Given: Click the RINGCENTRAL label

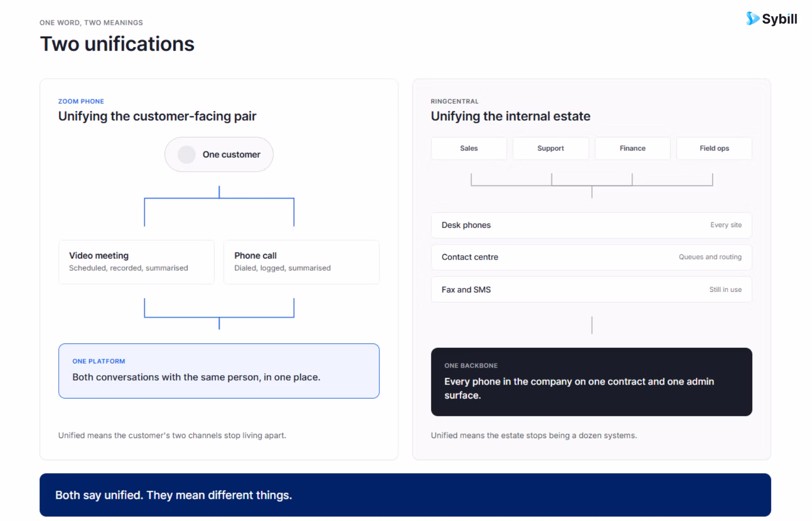Looking at the screenshot, I should (x=455, y=101).
